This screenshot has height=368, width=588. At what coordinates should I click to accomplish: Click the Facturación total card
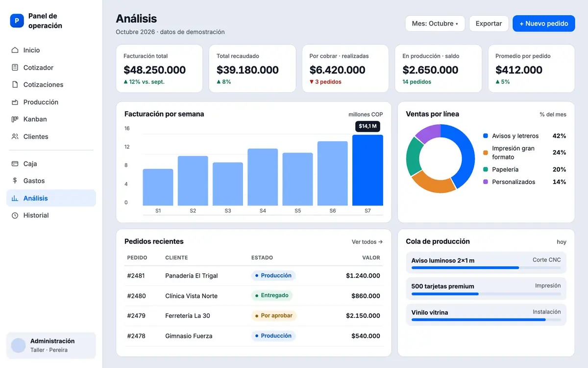(x=159, y=69)
